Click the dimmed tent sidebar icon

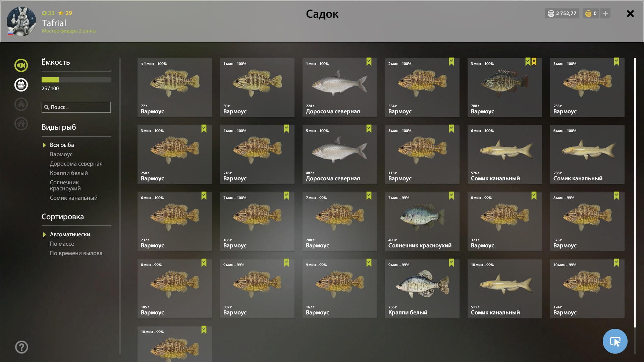[21, 104]
